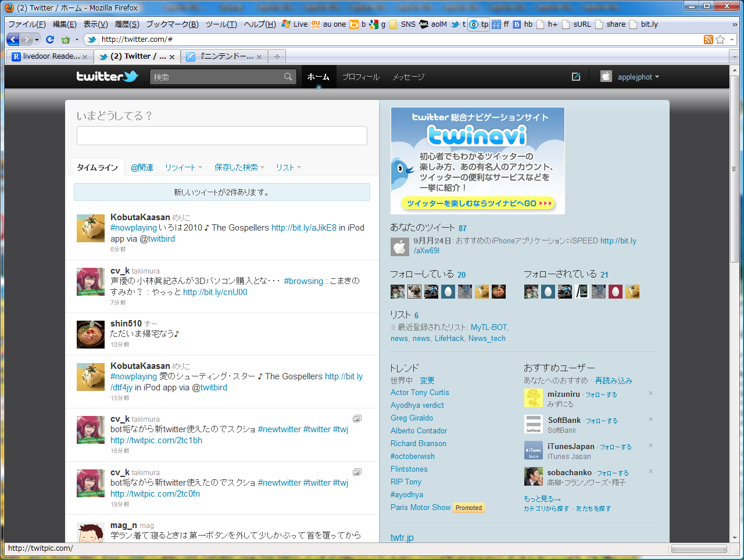Click 再読み込み to reload suggestions
The width and height of the screenshot is (744, 560).
(614, 380)
